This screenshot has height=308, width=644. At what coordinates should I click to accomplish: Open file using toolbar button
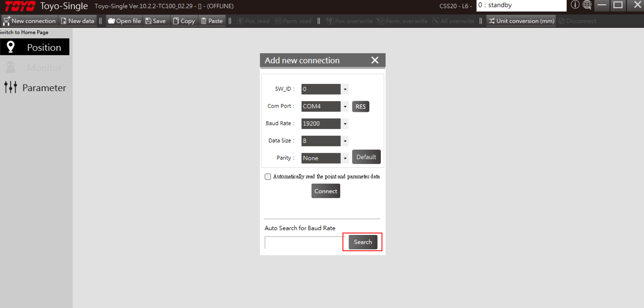pos(124,21)
